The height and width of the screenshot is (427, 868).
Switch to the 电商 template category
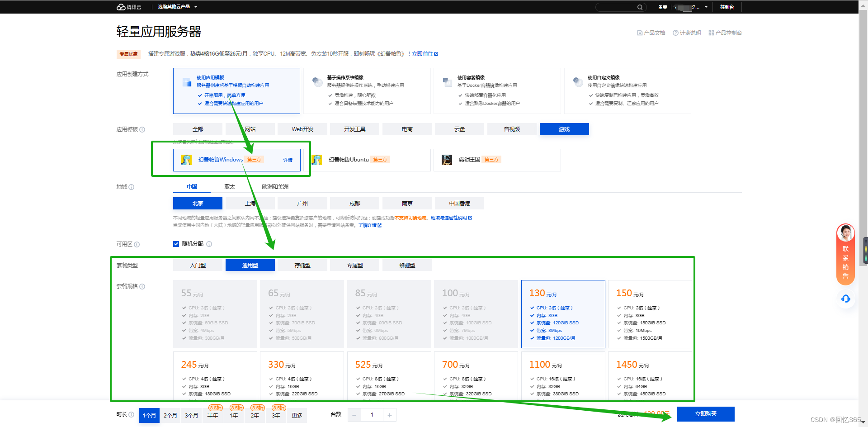pos(407,129)
